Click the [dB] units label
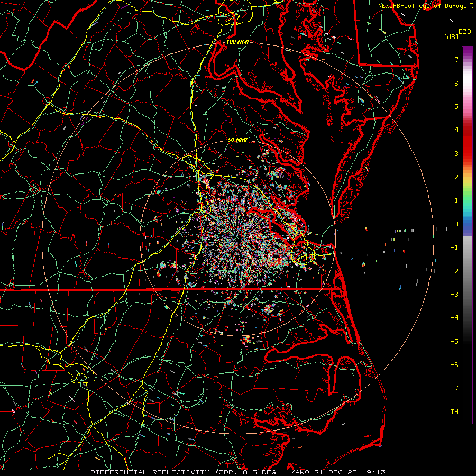Screen dimensions: 476x476 [451, 36]
